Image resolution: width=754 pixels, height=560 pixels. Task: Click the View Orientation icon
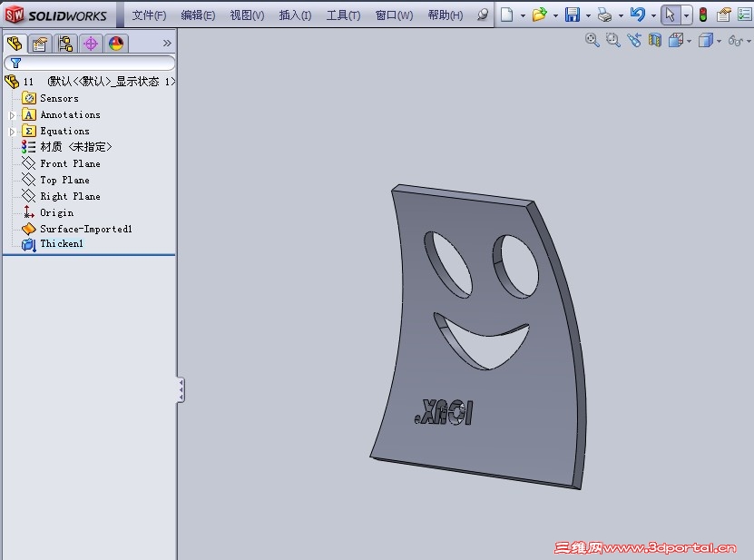676,41
